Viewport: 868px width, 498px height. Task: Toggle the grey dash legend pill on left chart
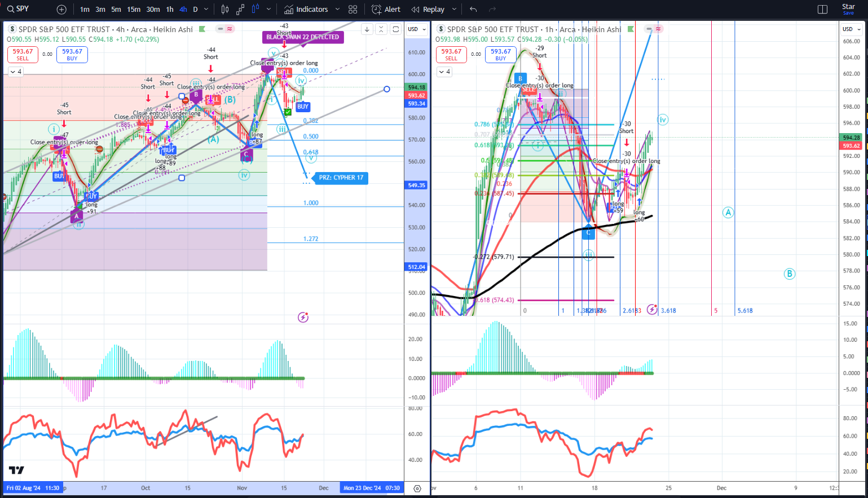tap(221, 29)
